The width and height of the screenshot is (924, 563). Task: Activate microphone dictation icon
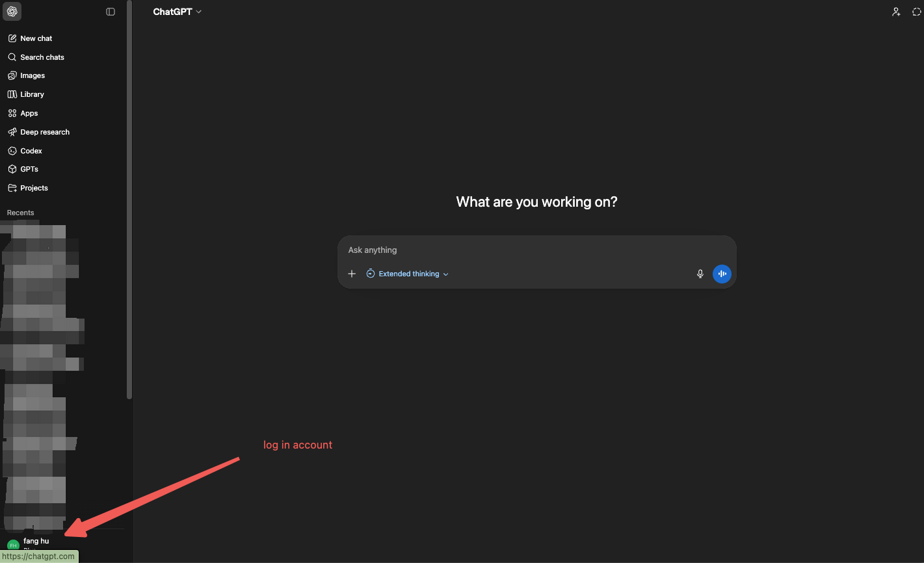point(700,274)
